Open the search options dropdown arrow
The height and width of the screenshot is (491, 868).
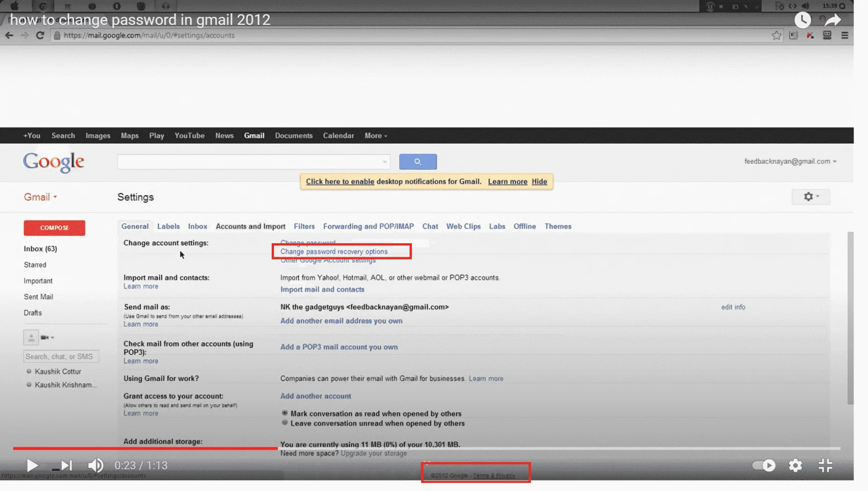385,162
